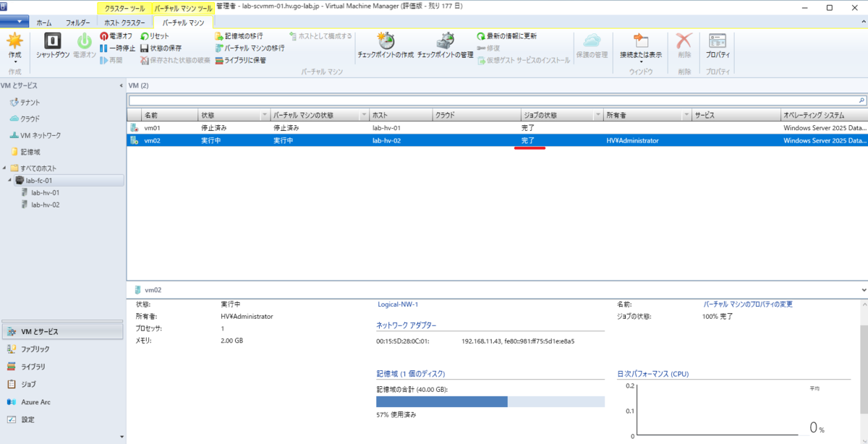
Task: Select the vm02 row
Action: [497, 140]
